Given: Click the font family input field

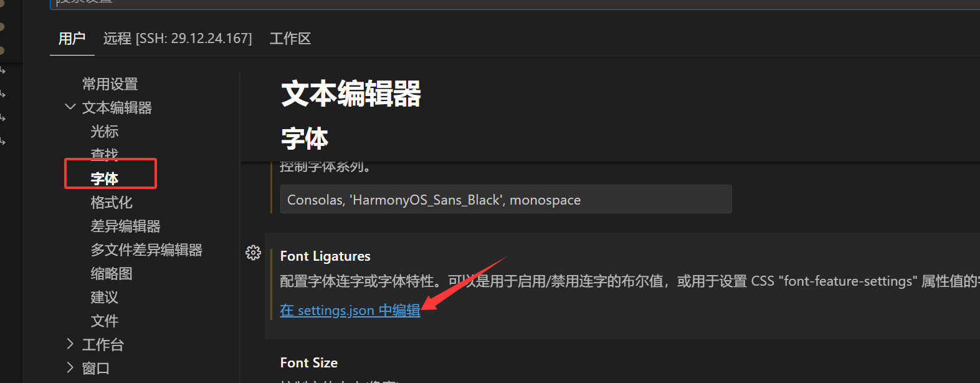Looking at the screenshot, I should click(x=506, y=200).
